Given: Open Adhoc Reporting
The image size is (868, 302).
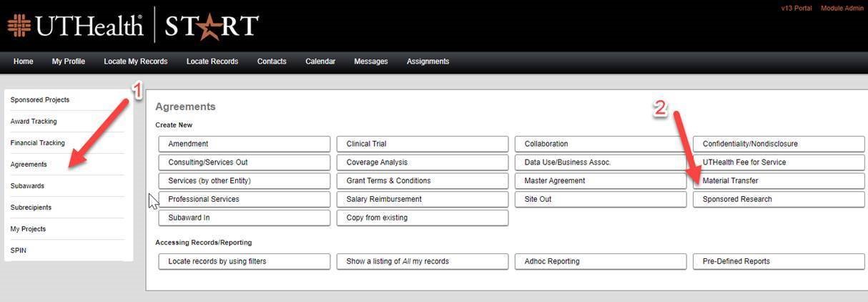Looking at the screenshot, I should [600, 262].
